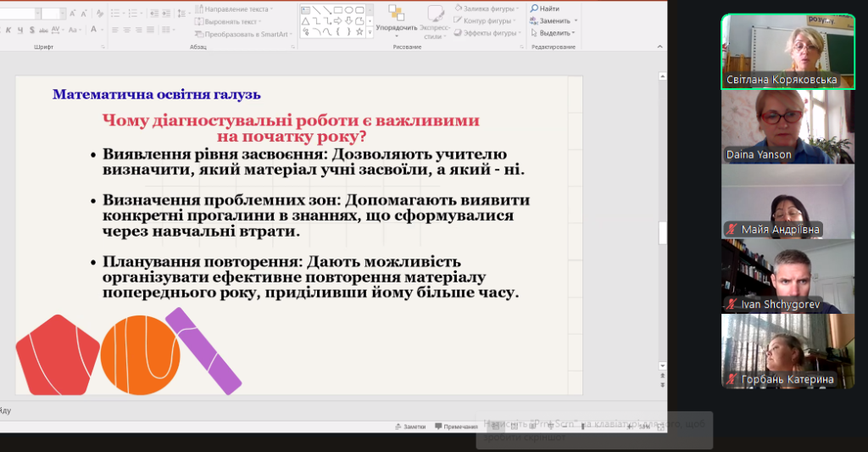Image resolution: width=868 pixels, height=452 pixels.
Task: Toggle the Примечания comments pane
Action: pos(456,427)
